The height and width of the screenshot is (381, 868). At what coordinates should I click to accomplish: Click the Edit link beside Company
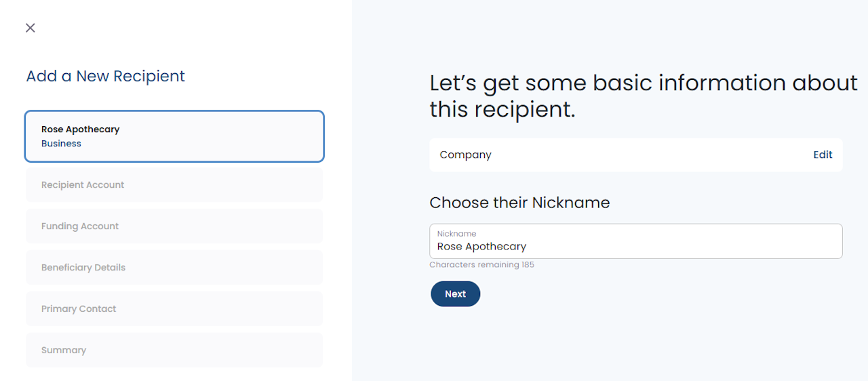click(823, 155)
